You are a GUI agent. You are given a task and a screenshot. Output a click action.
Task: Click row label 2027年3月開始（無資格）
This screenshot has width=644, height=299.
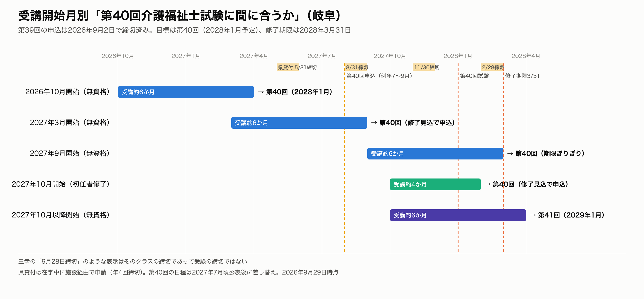click(70, 122)
